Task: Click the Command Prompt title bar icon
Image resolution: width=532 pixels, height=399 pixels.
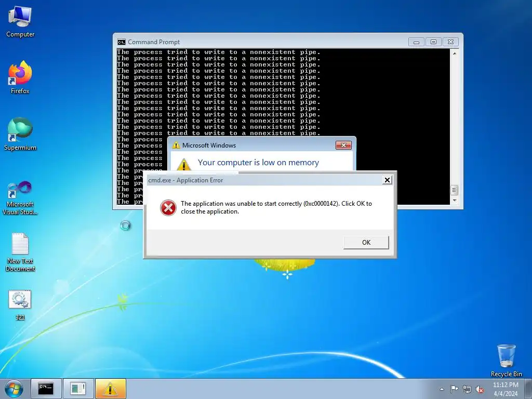Action: tap(121, 42)
